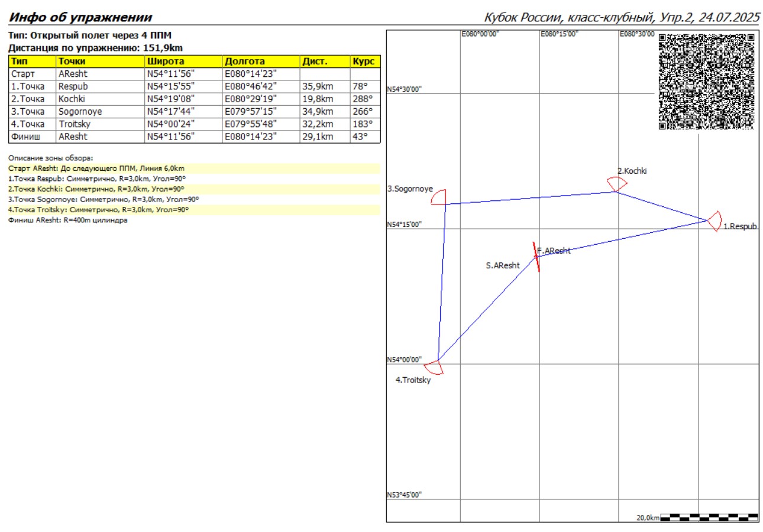Click the red sector marker at 1.Respub
This screenshot has width=763, height=532.
point(714,220)
